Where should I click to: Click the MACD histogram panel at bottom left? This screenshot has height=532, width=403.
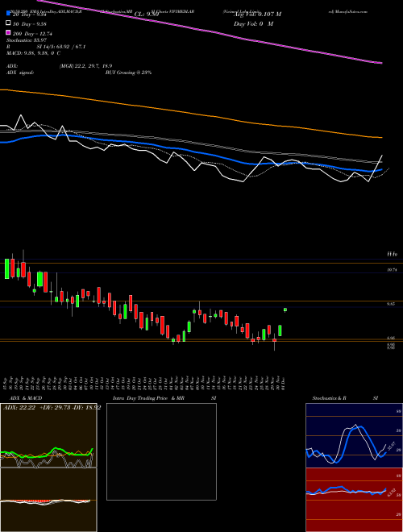point(48,500)
